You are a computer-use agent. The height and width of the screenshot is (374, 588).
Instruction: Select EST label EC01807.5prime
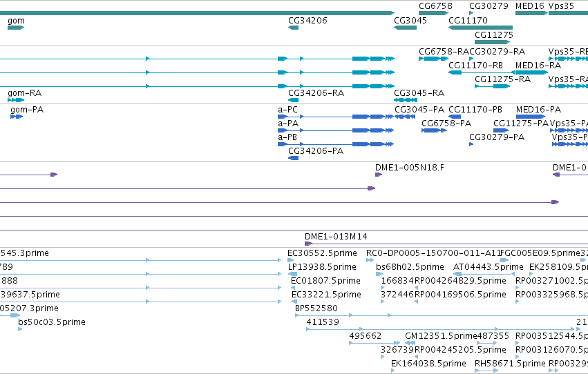pyautogui.click(x=325, y=281)
